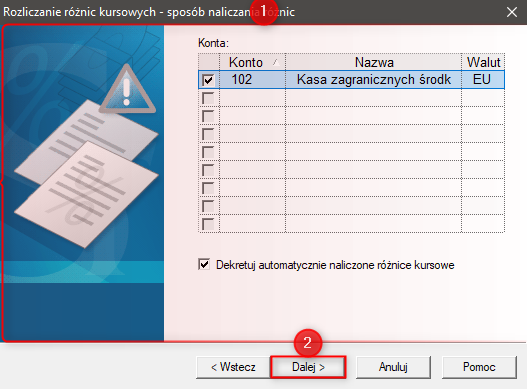The height and width of the screenshot is (389, 527).
Task: Cancel the wizard with Anuluj
Action: click(393, 367)
